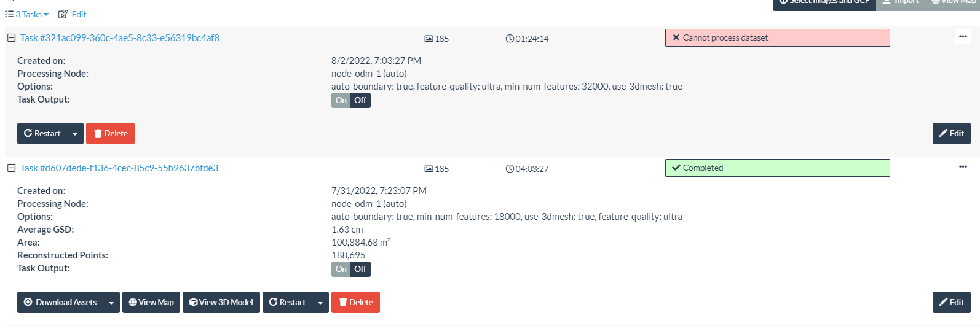This screenshot has width=980, height=326.
Task: Open the 3 Tasks dropdown
Action: click(x=28, y=14)
